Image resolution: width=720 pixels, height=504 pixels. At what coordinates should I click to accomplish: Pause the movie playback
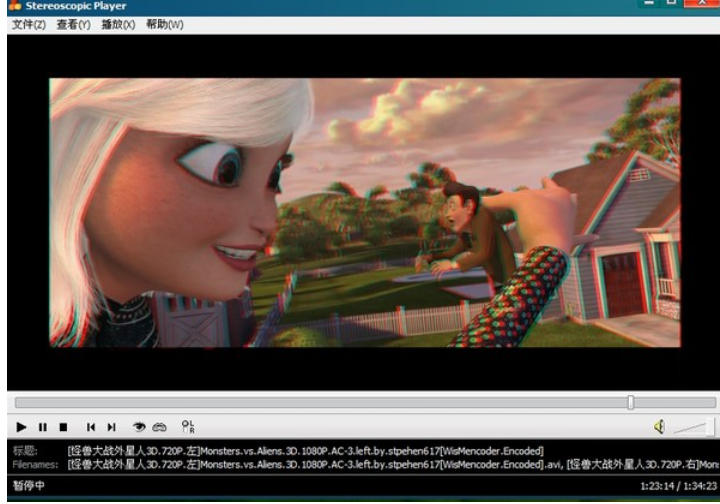pos(43,427)
